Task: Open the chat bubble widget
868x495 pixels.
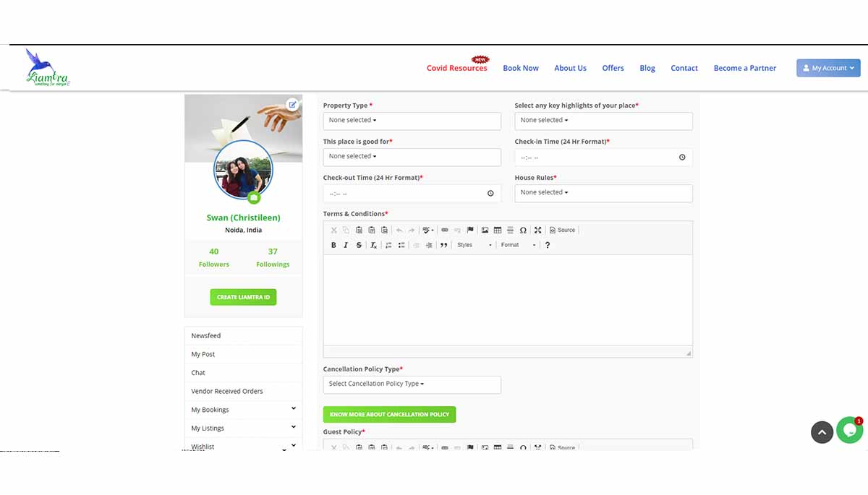Action: click(850, 431)
